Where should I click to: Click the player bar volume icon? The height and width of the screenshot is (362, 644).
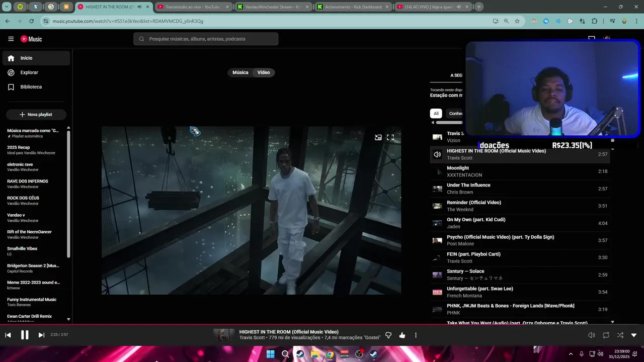point(592,335)
